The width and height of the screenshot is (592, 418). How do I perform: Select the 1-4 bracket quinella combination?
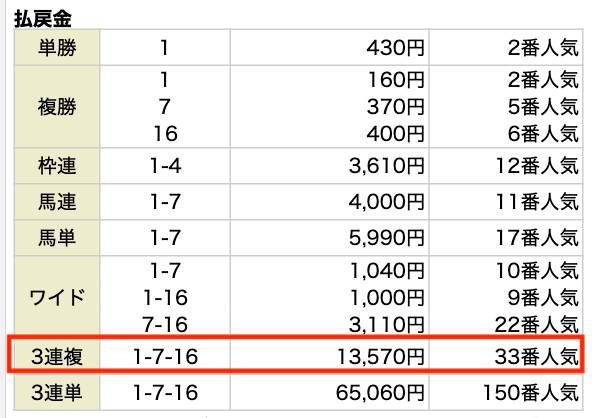click(165, 166)
